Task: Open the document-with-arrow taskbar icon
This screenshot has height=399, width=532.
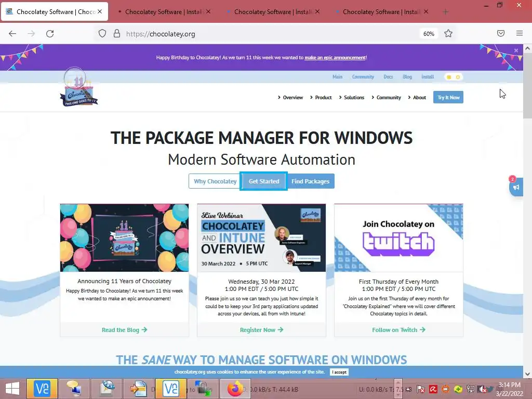Action: tap(139, 389)
